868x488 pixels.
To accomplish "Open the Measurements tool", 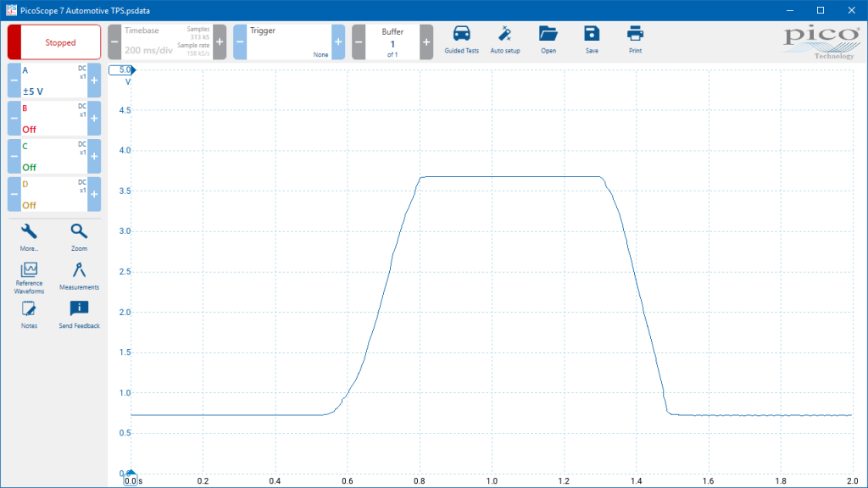I will 79,276.
